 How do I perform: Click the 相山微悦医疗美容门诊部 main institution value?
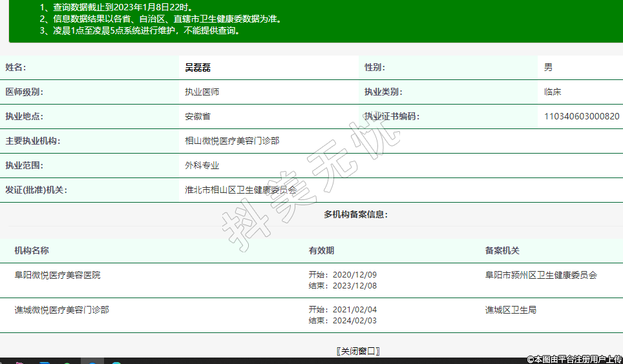(232, 141)
